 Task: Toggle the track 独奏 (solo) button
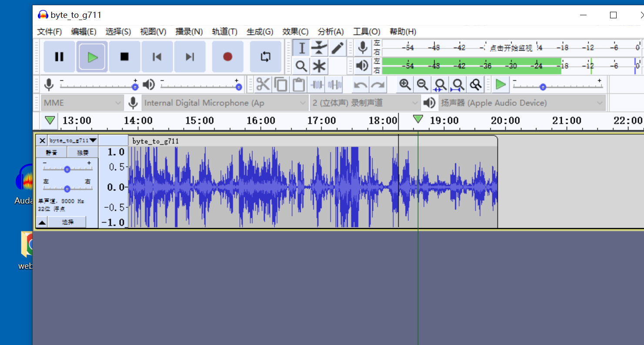[x=83, y=152]
